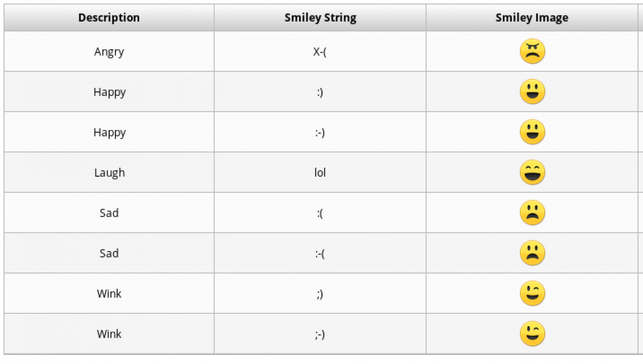Select the Angry description cell
The image size is (643, 364).
[109, 52]
